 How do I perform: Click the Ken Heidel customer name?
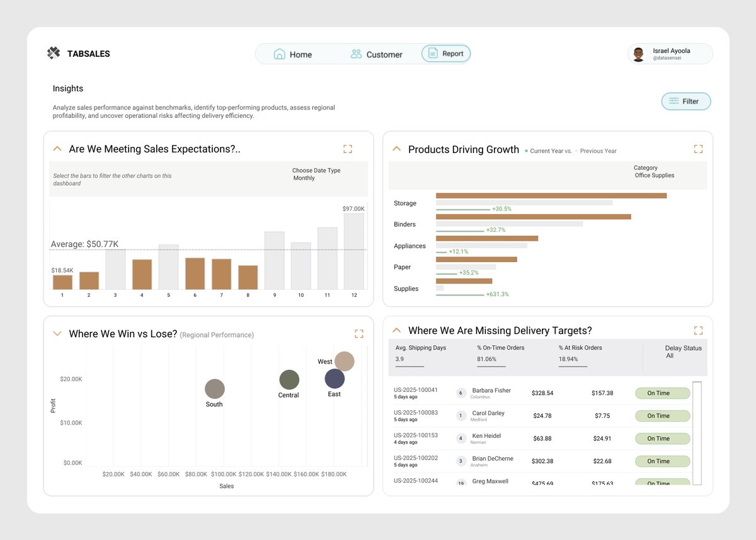pyautogui.click(x=486, y=435)
